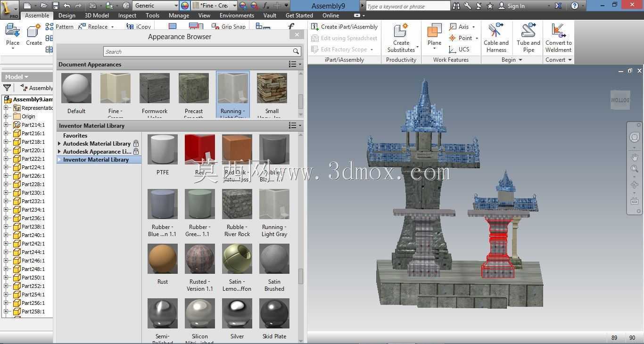The height and width of the screenshot is (344, 644).
Task: Open the Help question mark icon
Action: 574,6
